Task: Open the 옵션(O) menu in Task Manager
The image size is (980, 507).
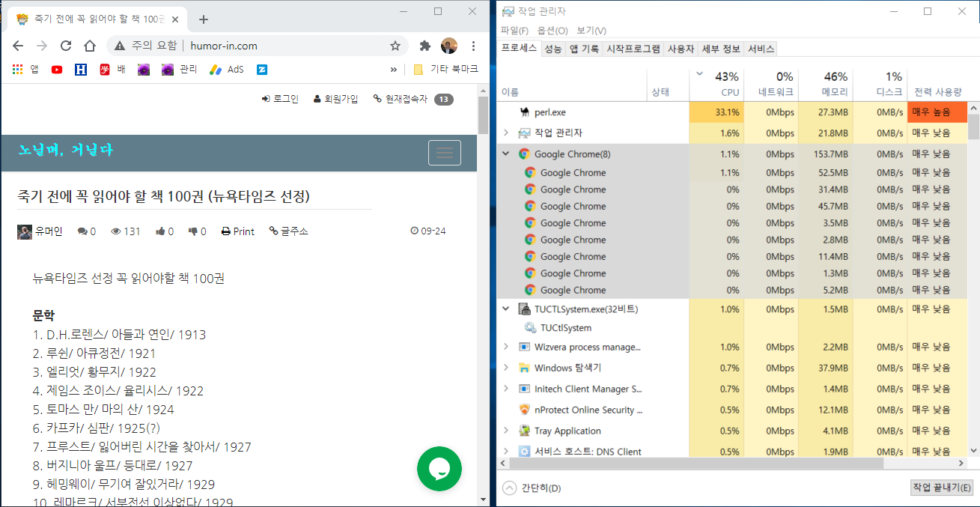Action: tap(553, 31)
